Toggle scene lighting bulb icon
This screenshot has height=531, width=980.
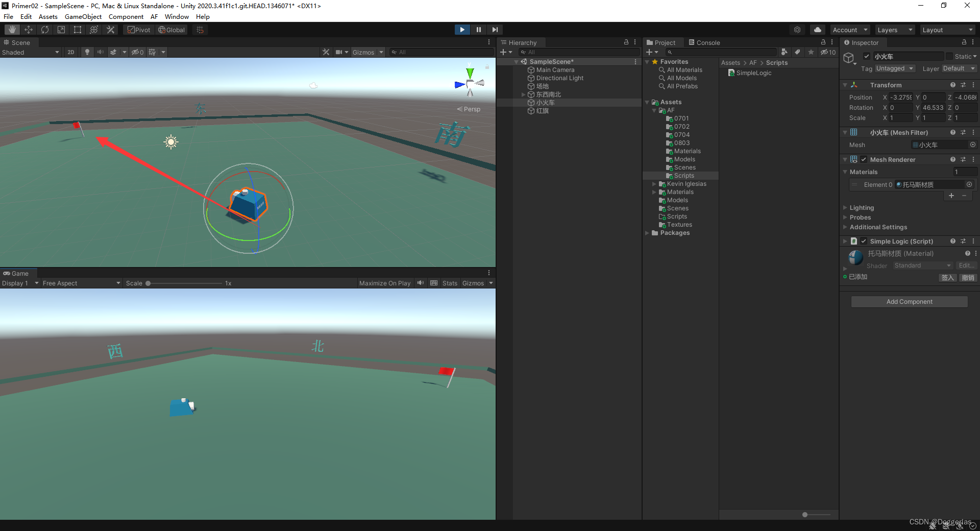tap(87, 52)
